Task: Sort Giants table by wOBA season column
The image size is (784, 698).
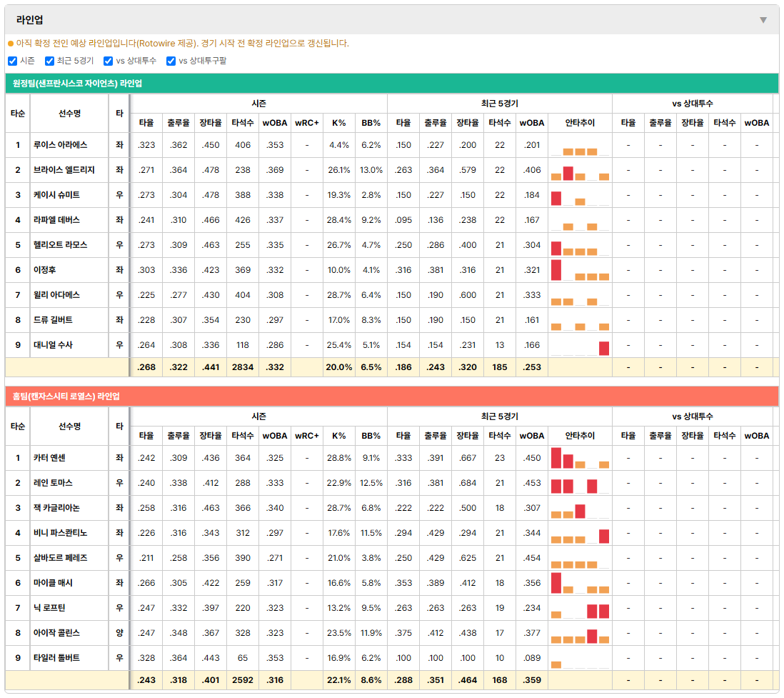Action: pyautogui.click(x=274, y=123)
